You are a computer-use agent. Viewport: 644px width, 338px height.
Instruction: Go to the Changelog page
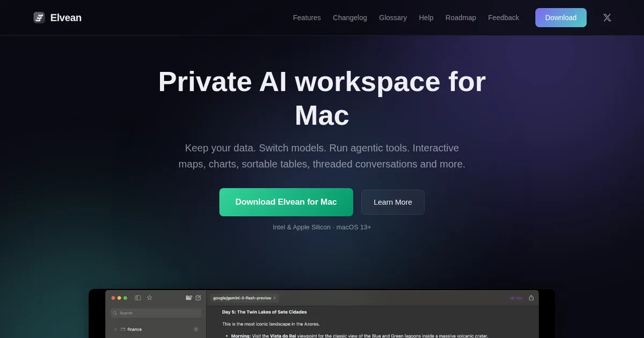[x=350, y=18]
